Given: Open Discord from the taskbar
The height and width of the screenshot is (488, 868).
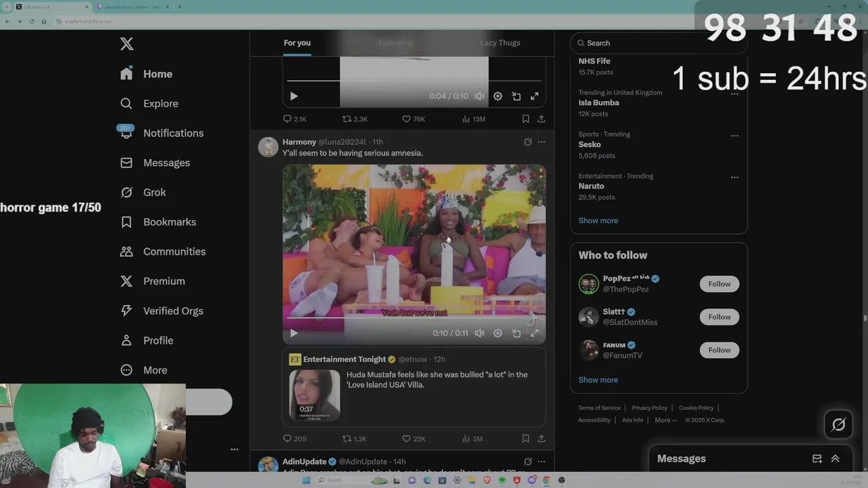Looking at the screenshot, I should coord(532,481).
